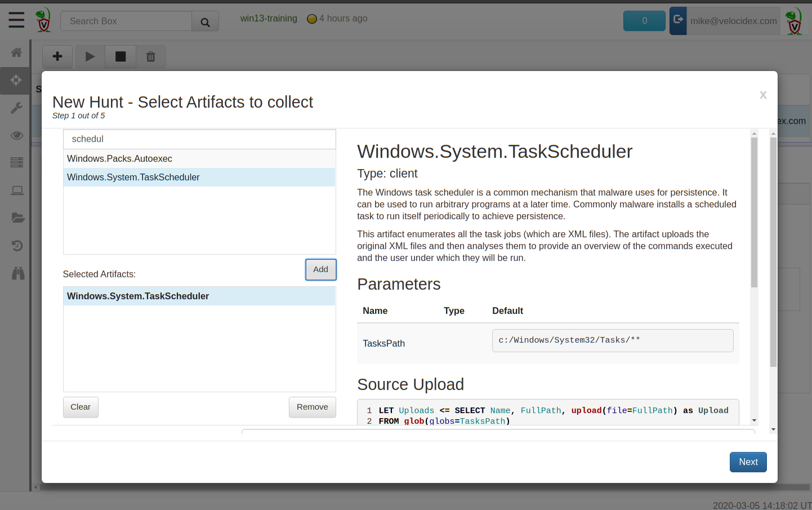Click the Add button

tap(321, 269)
